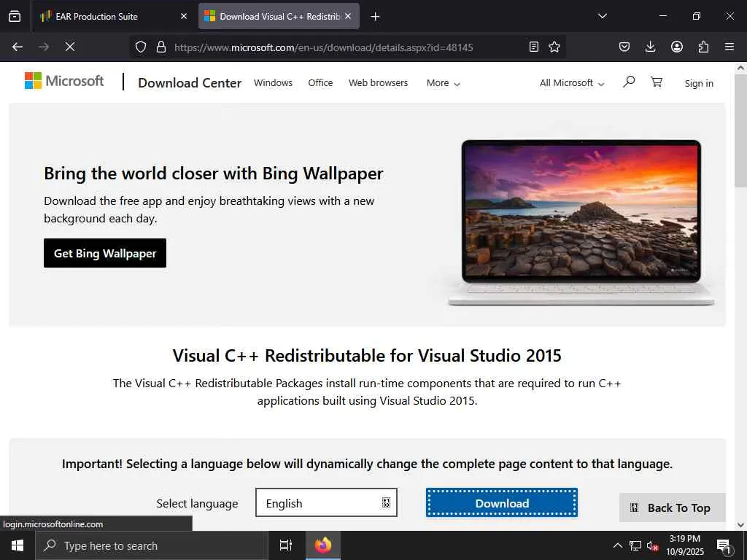This screenshot has width=747, height=560.
Task: Open the Firefox downloads panel
Action: click(650, 47)
